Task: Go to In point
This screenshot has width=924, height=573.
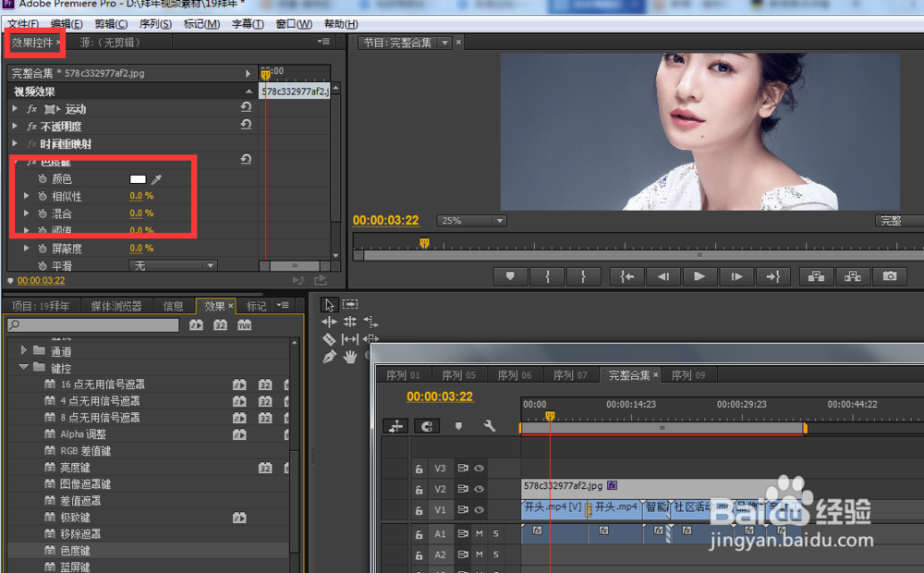Action: (627, 276)
